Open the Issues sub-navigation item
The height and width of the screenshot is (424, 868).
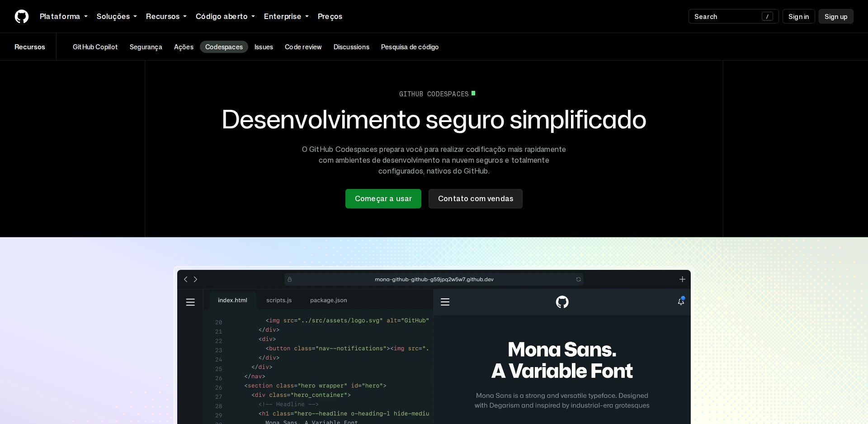click(x=264, y=47)
